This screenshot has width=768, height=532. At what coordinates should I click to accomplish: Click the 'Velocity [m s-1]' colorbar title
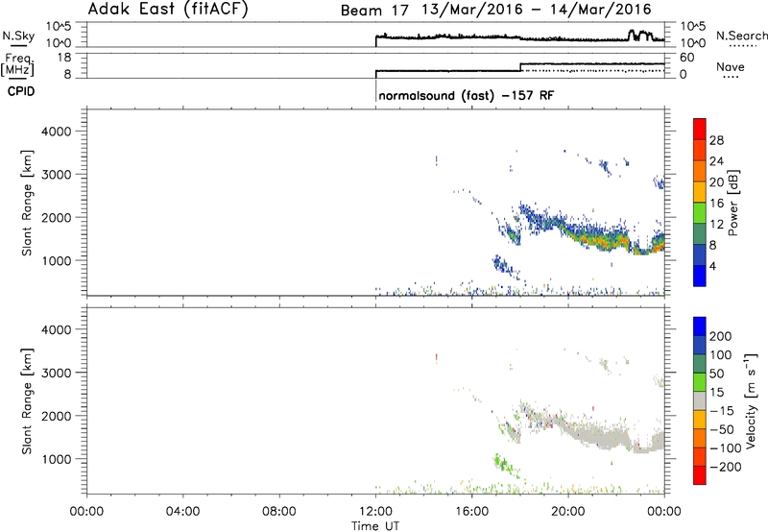(751, 400)
